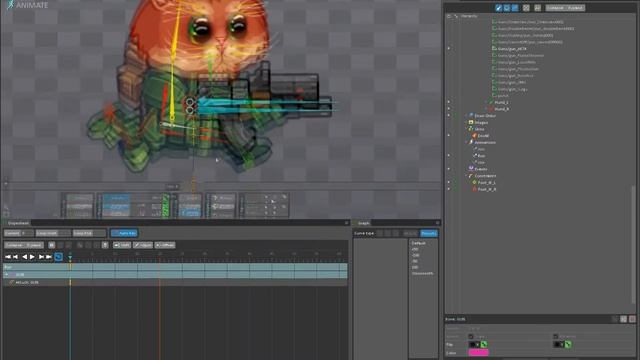This screenshot has width=640, height=360.
Task: Select Hand_R node in hierarchy tree
Action: [501, 109]
